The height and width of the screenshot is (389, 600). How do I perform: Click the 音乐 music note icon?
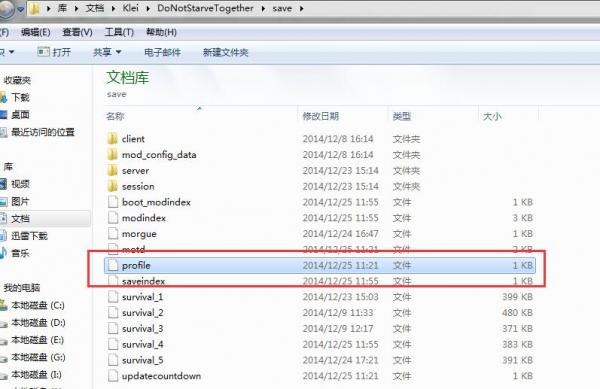pyautogui.click(x=3, y=253)
